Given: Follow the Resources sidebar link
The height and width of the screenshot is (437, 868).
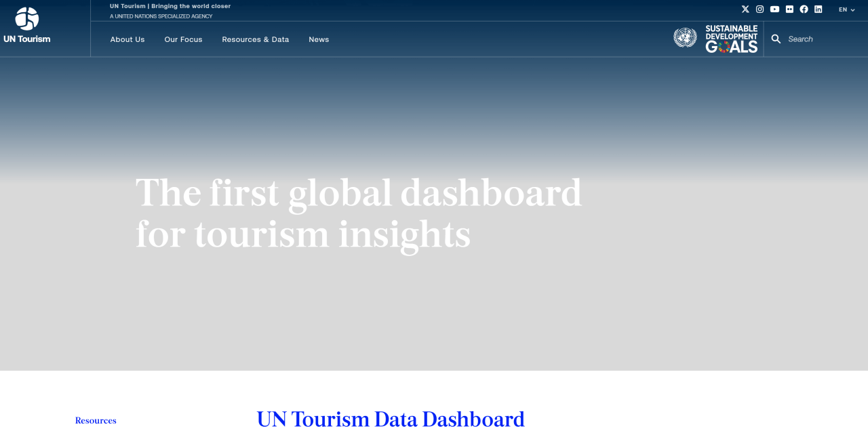Looking at the screenshot, I should point(96,421).
